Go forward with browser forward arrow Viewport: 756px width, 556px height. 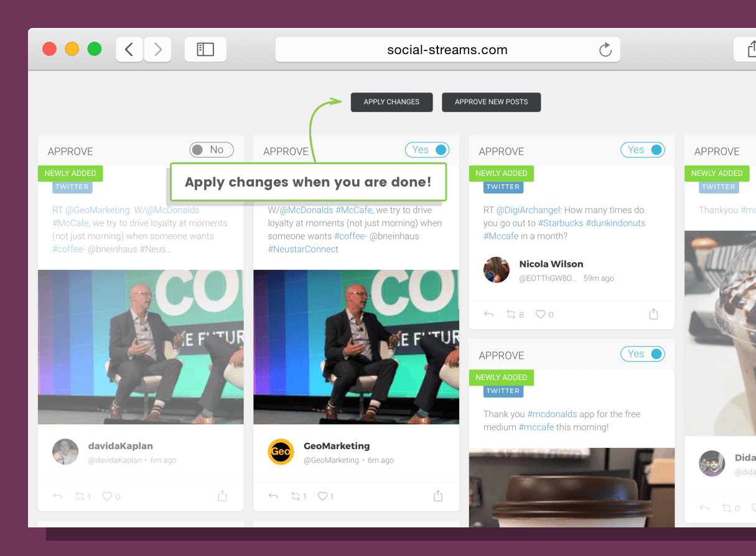pos(158,50)
